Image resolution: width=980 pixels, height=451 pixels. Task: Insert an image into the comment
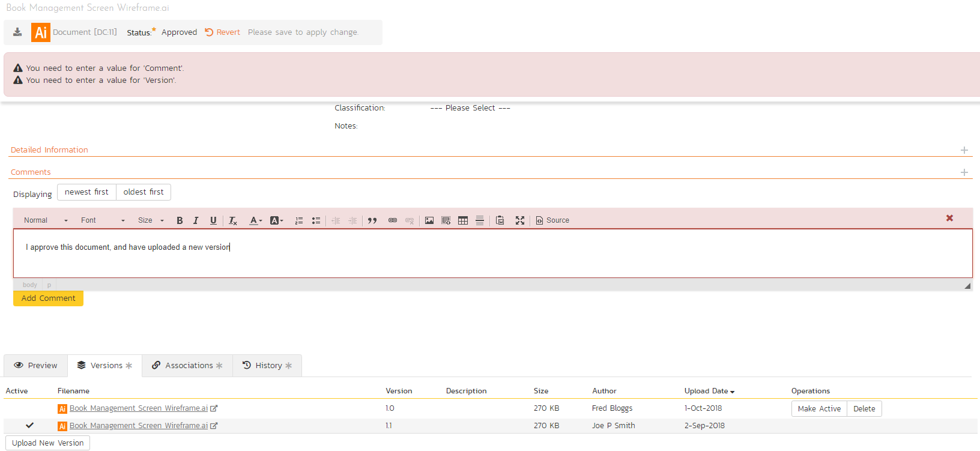(429, 220)
